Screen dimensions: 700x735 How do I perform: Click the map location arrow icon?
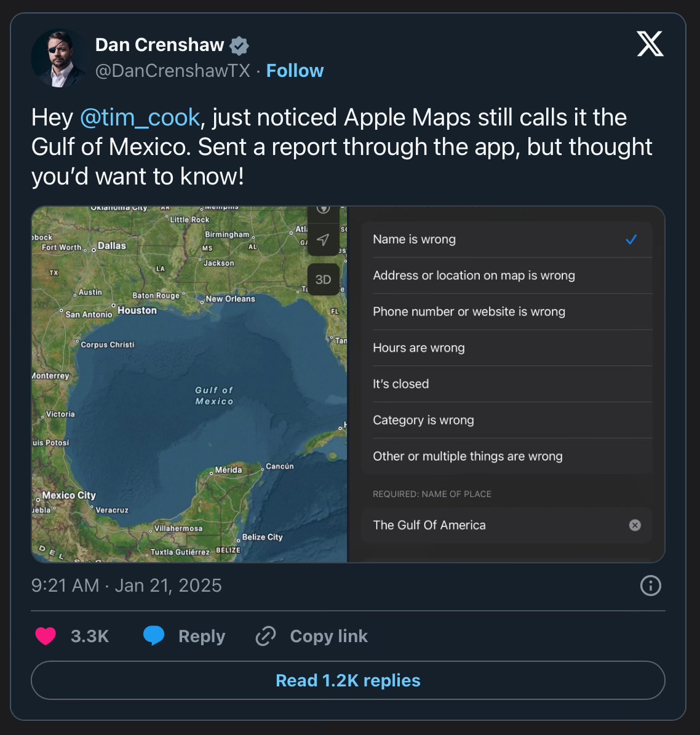click(323, 240)
